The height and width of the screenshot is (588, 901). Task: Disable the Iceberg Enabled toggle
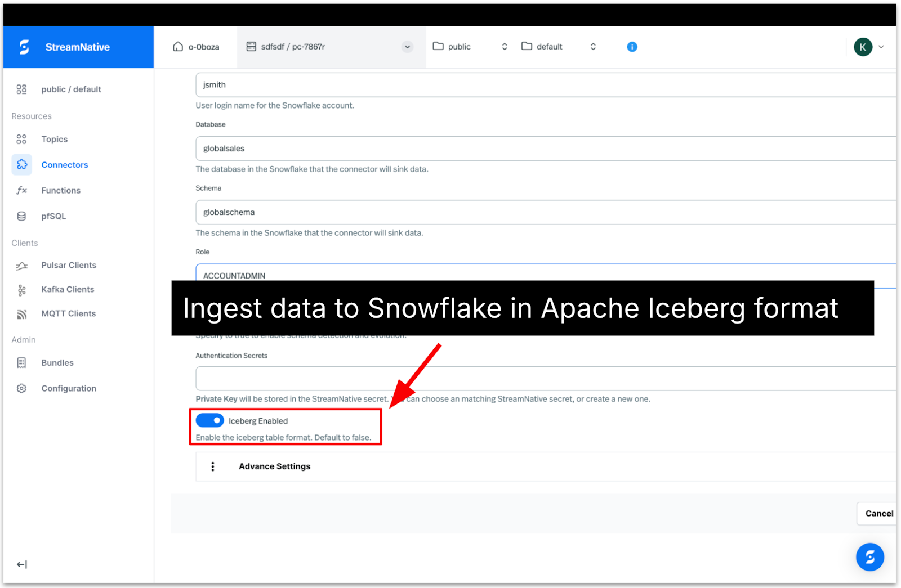coord(209,420)
